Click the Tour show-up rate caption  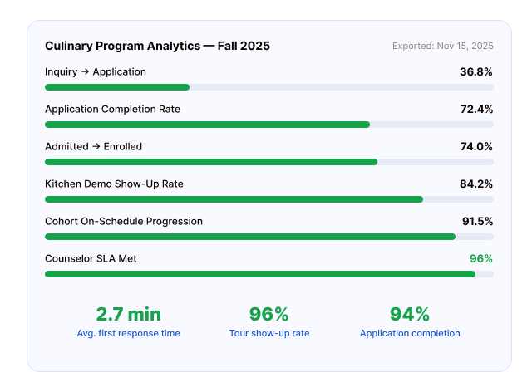point(269,333)
